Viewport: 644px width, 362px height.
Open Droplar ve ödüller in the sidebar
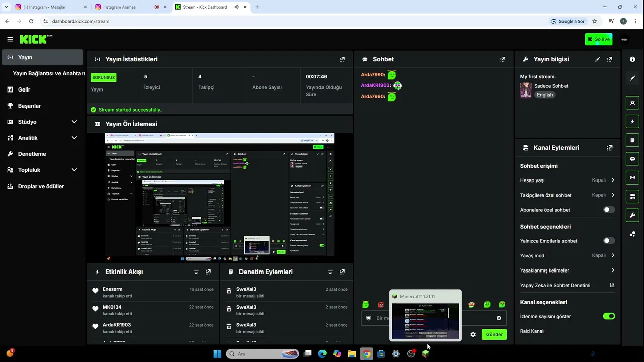42,186
